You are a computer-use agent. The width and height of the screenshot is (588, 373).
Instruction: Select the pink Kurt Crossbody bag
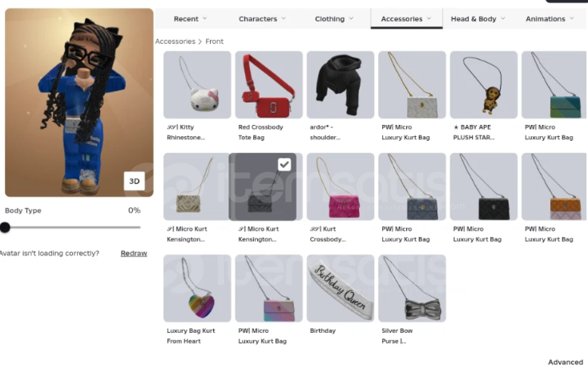click(x=340, y=186)
